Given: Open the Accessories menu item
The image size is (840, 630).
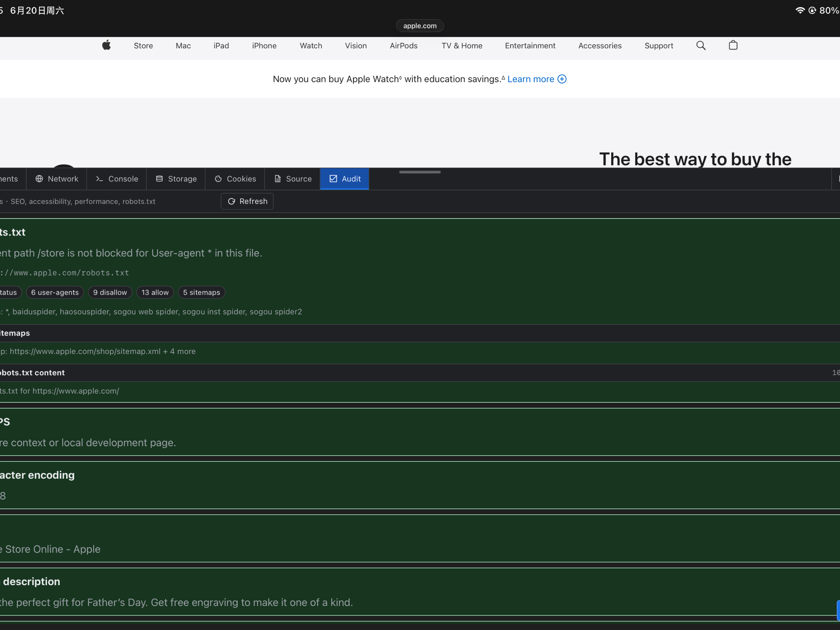Looking at the screenshot, I should (600, 46).
